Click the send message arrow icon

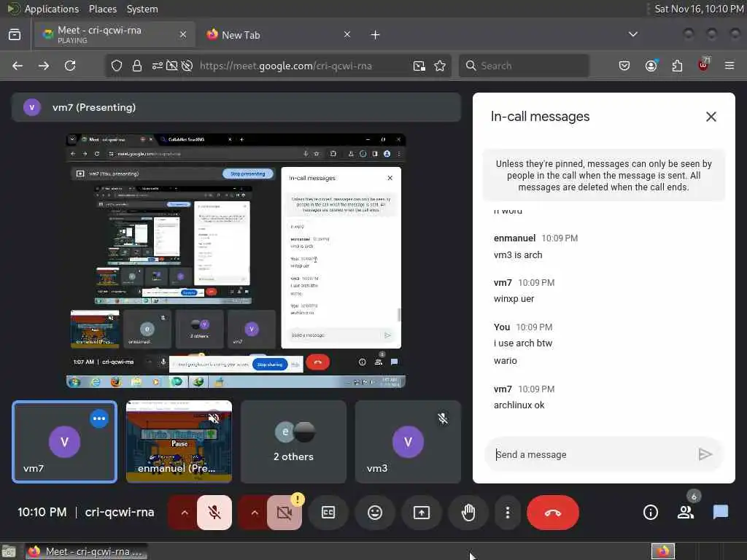click(705, 454)
